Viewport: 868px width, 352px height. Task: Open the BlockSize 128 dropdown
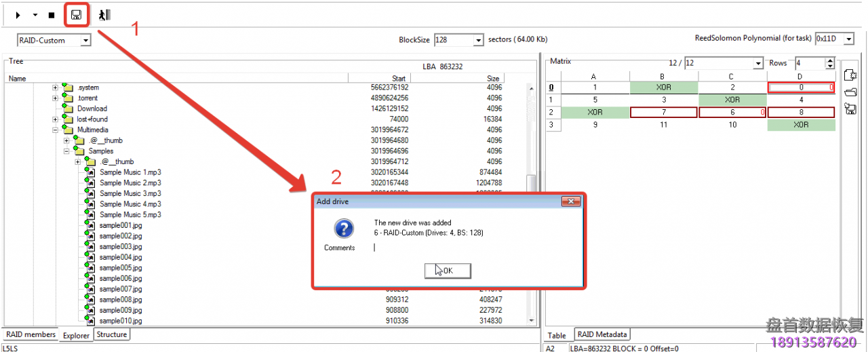479,40
